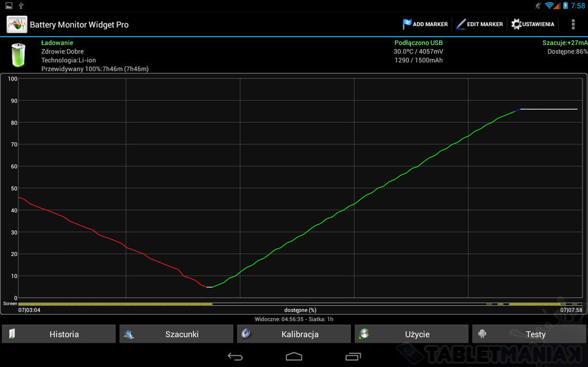Tap the Zdrowie:Dobre health text
Image resolution: width=588 pixels, height=367 pixels.
click(x=62, y=52)
